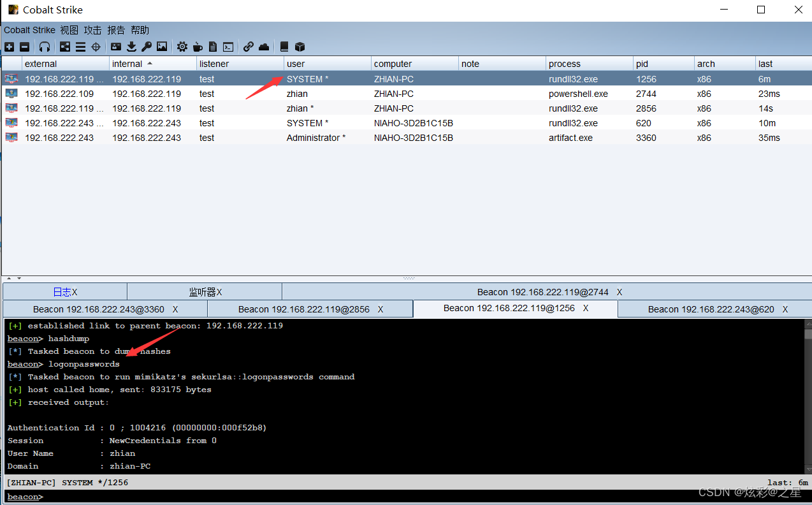Open the 报告 menu
Viewport: 812px width, 505px height.
point(117,30)
